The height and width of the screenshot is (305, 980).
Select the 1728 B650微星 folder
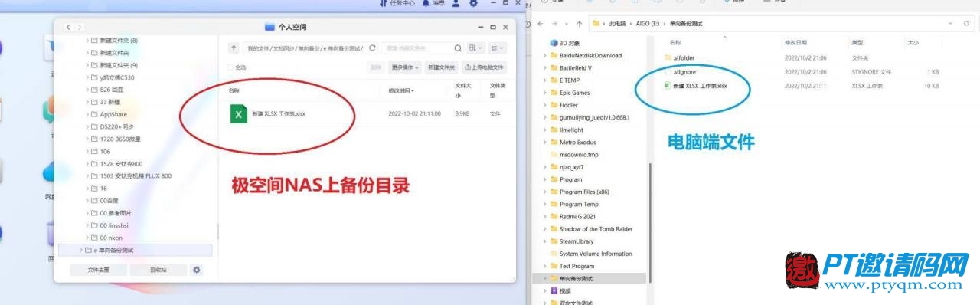tap(120, 139)
